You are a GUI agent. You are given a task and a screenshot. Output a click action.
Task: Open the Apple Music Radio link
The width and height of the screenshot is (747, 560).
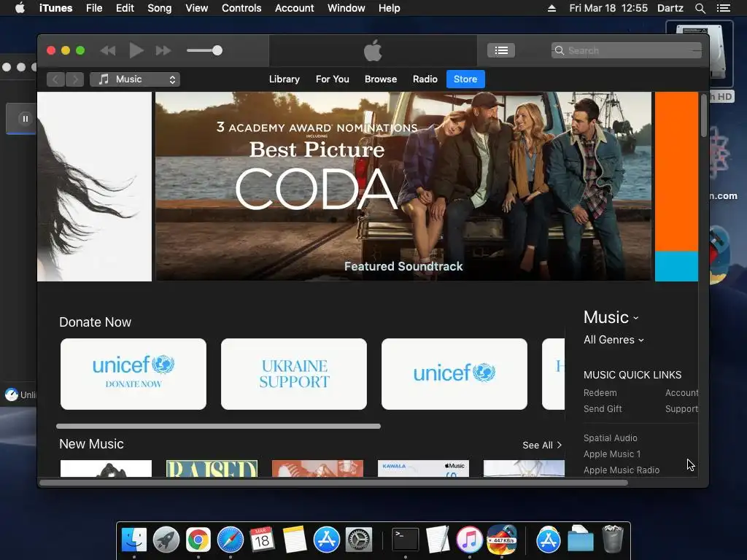(x=622, y=470)
